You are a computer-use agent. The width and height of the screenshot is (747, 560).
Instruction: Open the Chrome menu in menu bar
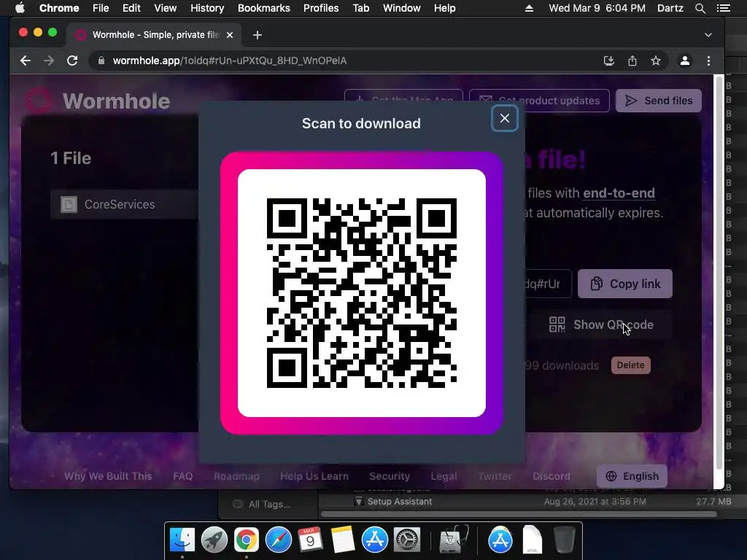tap(59, 8)
